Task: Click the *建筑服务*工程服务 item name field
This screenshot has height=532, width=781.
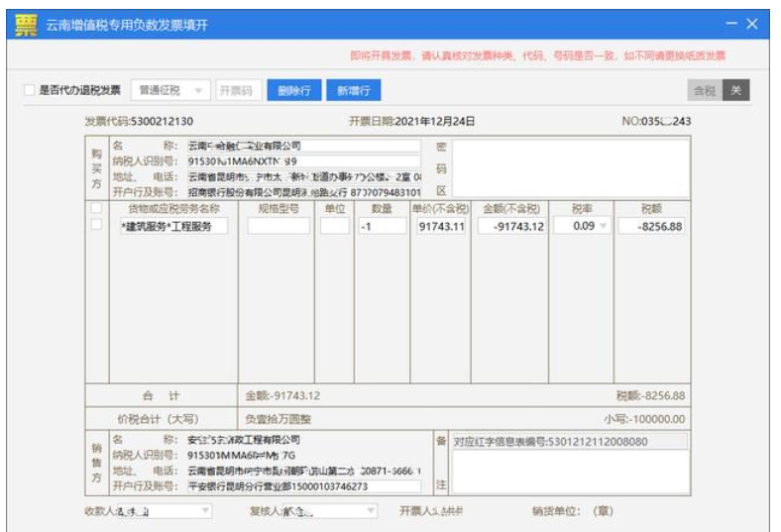Action: coord(173,227)
